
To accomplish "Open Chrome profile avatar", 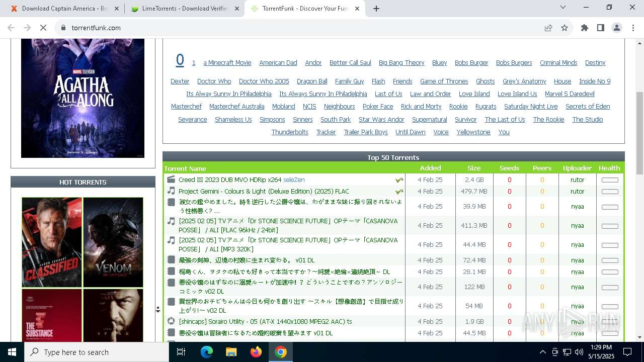I will [x=617, y=28].
